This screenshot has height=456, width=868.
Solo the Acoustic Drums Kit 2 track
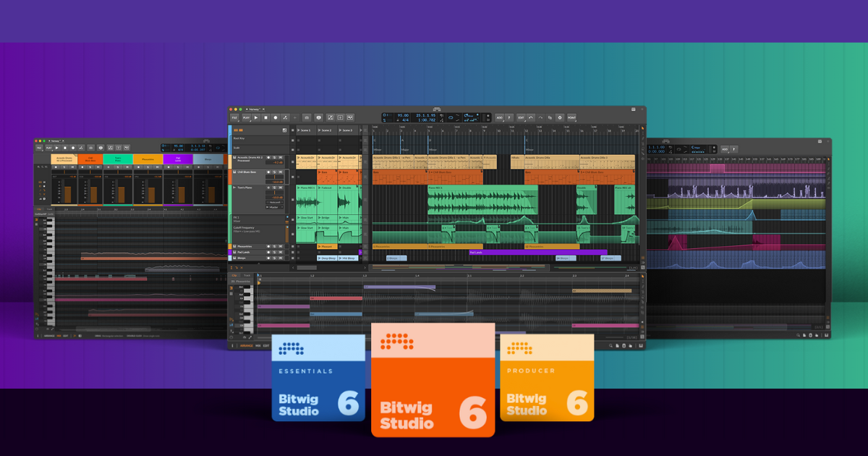tap(274, 158)
